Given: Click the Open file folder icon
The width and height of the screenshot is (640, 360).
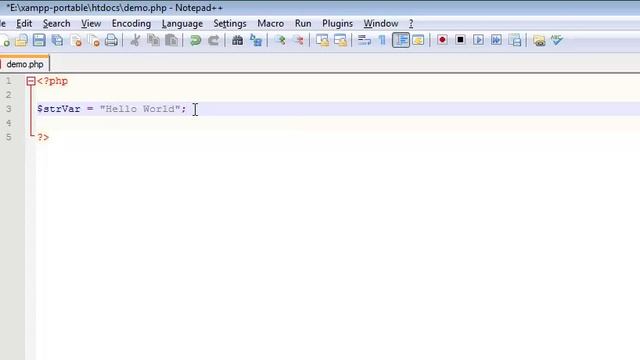Looking at the screenshot, I should pyautogui.click(x=21, y=40).
